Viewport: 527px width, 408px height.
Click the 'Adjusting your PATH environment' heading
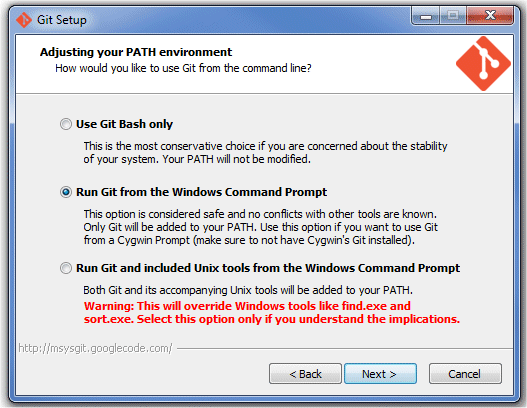[136, 52]
